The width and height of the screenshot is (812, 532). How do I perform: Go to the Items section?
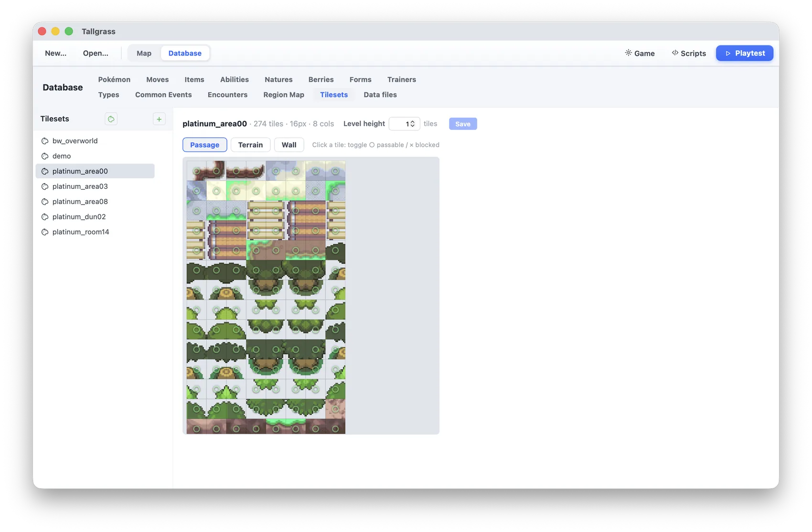point(194,79)
